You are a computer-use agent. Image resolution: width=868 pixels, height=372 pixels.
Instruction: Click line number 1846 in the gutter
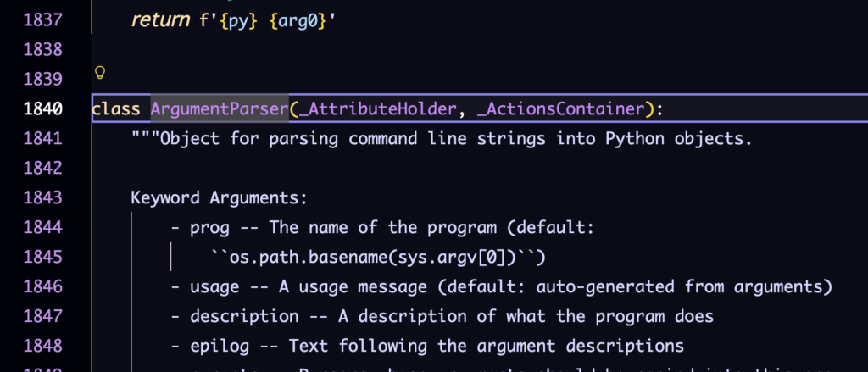point(41,286)
